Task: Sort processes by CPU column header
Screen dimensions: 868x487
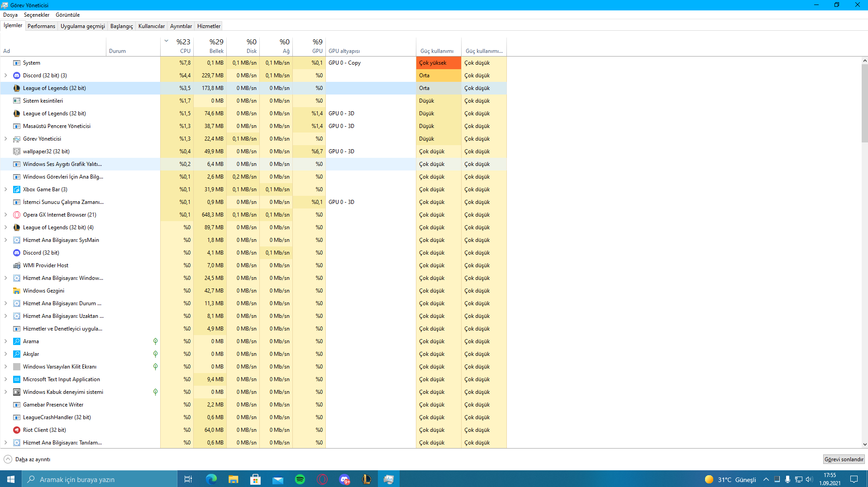Action: pyautogui.click(x=177, y=46)
